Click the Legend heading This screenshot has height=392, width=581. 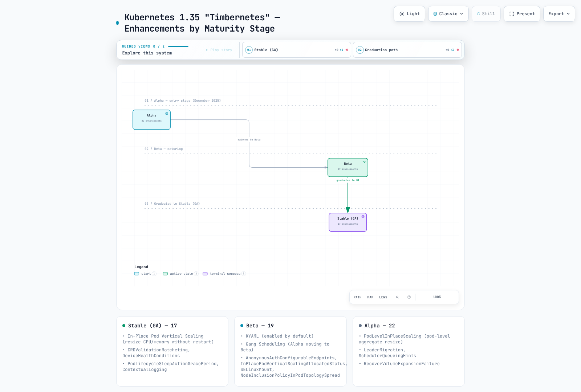tap(141, 267)
